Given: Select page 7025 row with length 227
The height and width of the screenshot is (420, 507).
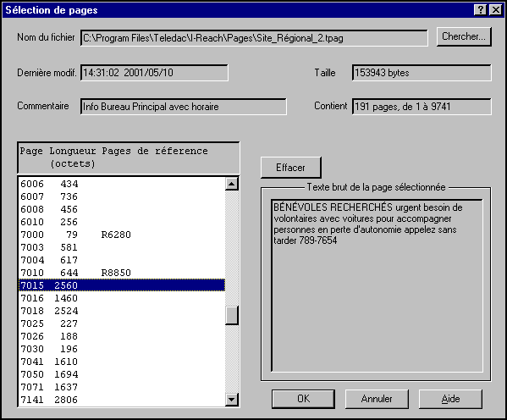Looking at the screenshot, I should point(122,323).
